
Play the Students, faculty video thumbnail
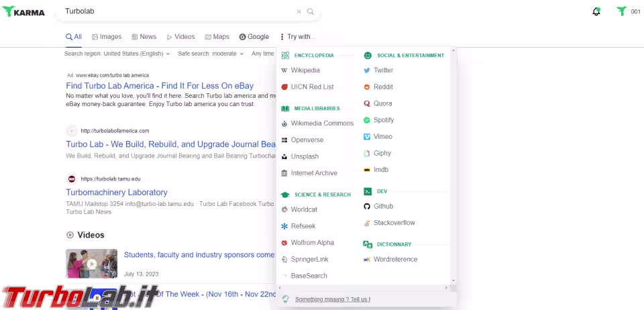91,264
